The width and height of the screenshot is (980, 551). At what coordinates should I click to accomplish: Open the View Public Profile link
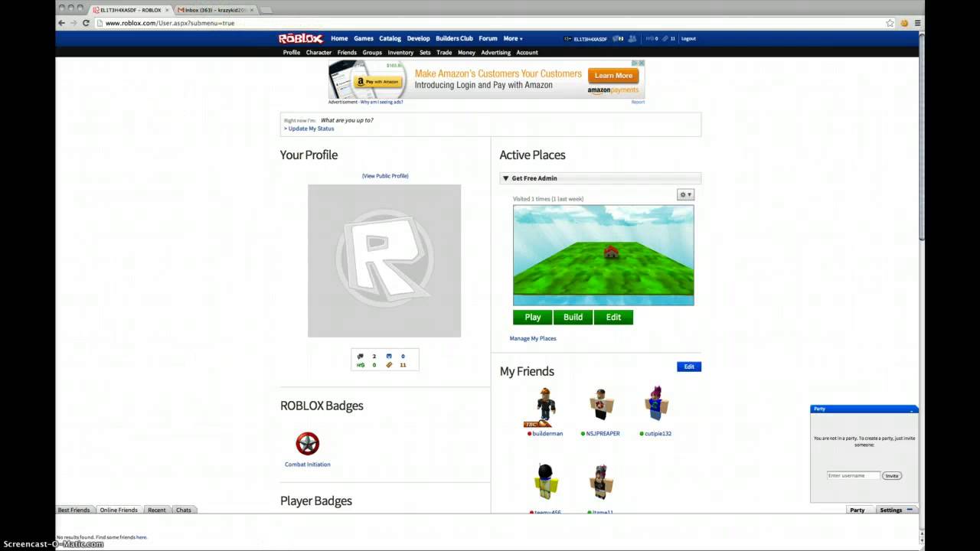385,176
